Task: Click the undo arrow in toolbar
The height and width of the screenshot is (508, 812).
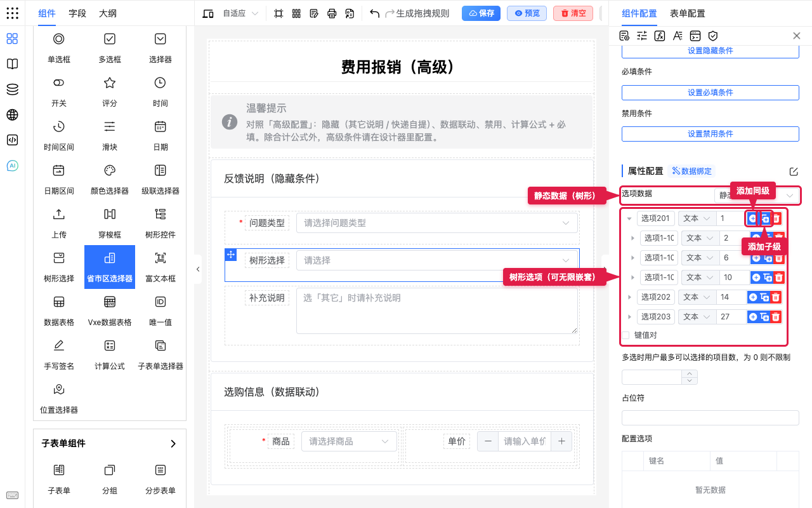Action: click(374, 13)
